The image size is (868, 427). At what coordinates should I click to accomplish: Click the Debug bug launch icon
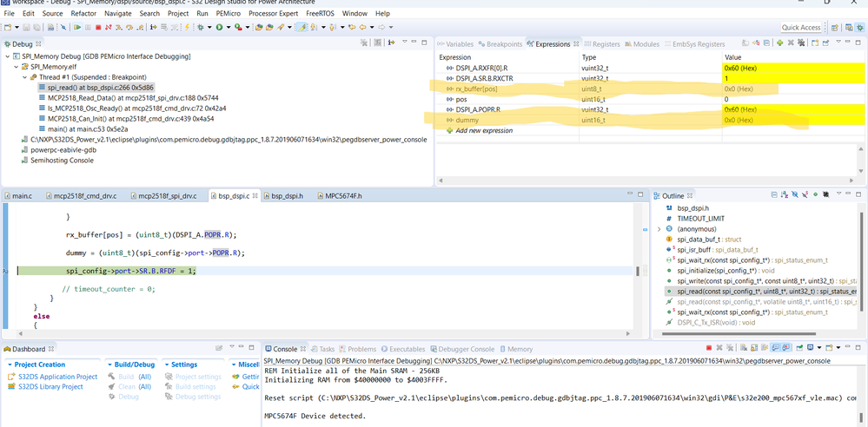point(201,27)
